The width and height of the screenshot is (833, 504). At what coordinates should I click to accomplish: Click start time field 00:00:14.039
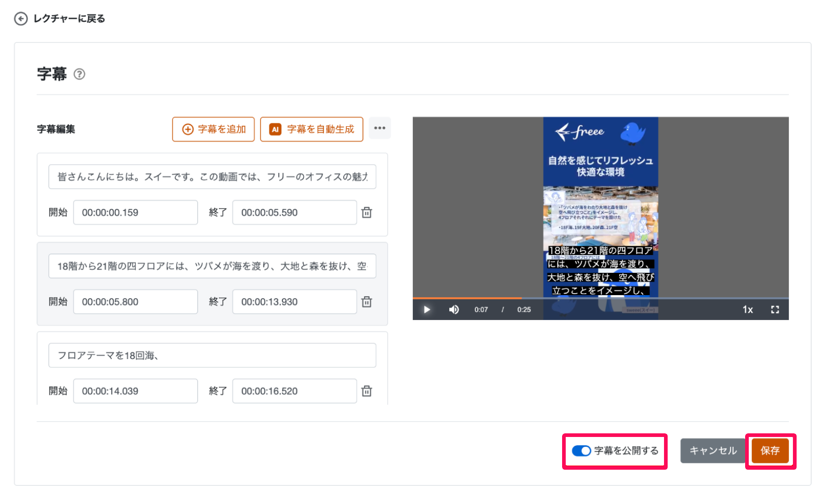(x=135, y=391)
